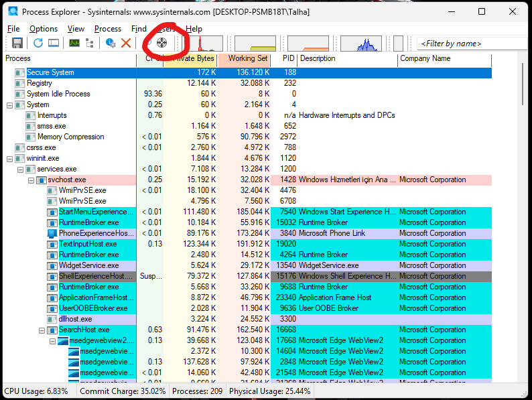This screenshot has width=532, height=400.
Task: Focus the Filter by name field
Action: 473,44
